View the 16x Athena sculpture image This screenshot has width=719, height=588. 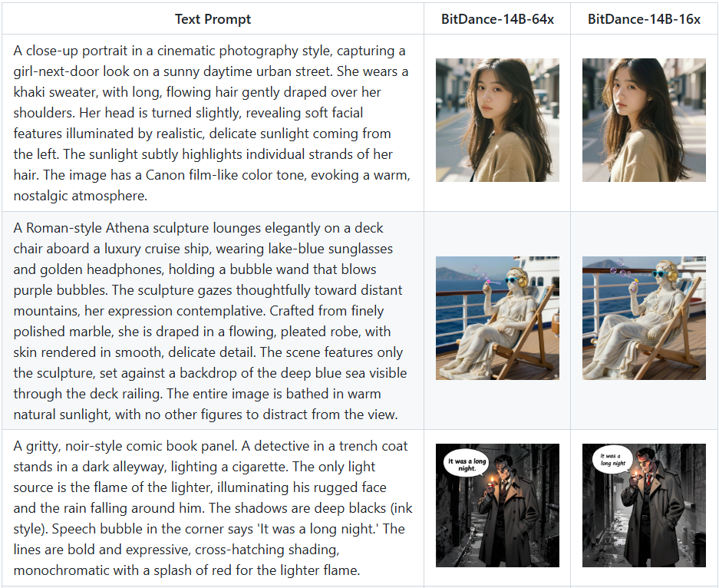pyautogui.click(x=645, y=319)
